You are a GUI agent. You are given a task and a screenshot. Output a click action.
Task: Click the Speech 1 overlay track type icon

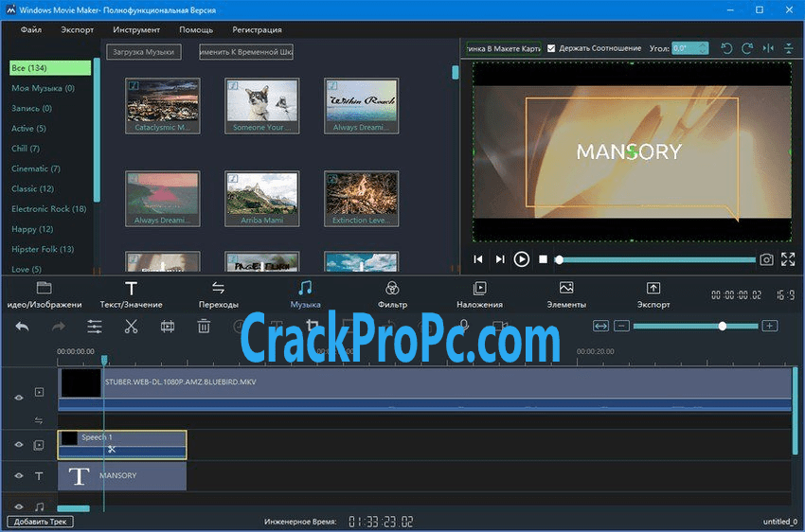coord(39,445)
